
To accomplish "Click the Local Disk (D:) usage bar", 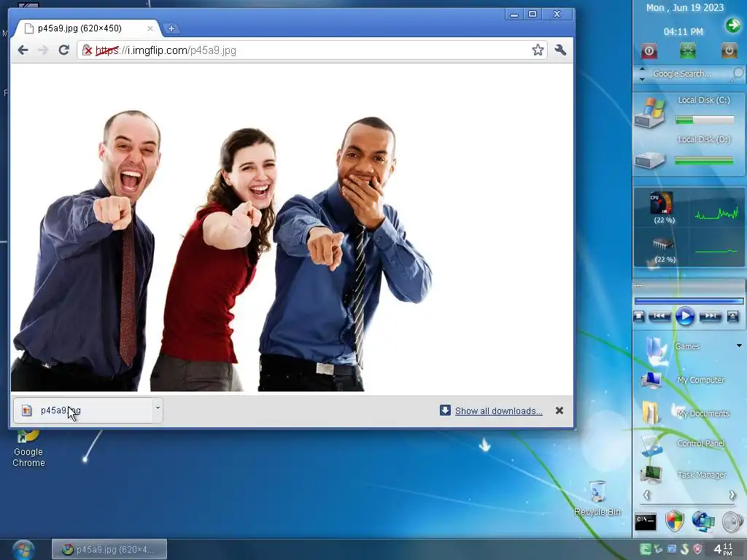I will tap(704, 160).
